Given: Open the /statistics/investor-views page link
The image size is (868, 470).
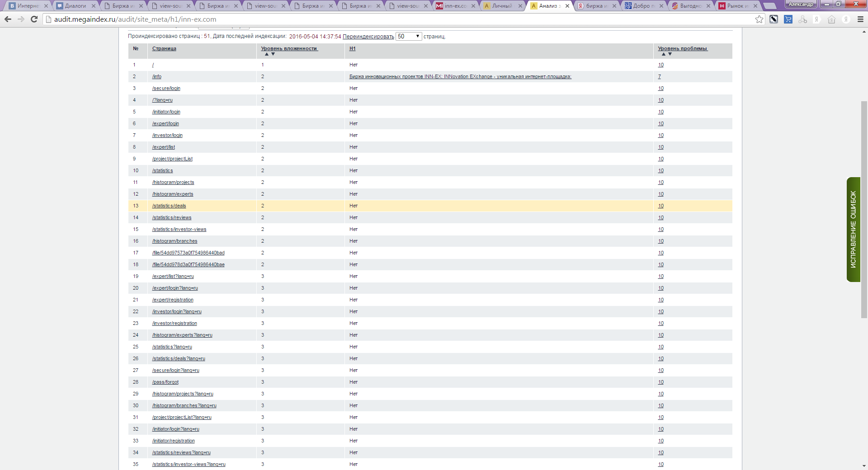Looking at the screenshot, I should click(x=179, y=229).
